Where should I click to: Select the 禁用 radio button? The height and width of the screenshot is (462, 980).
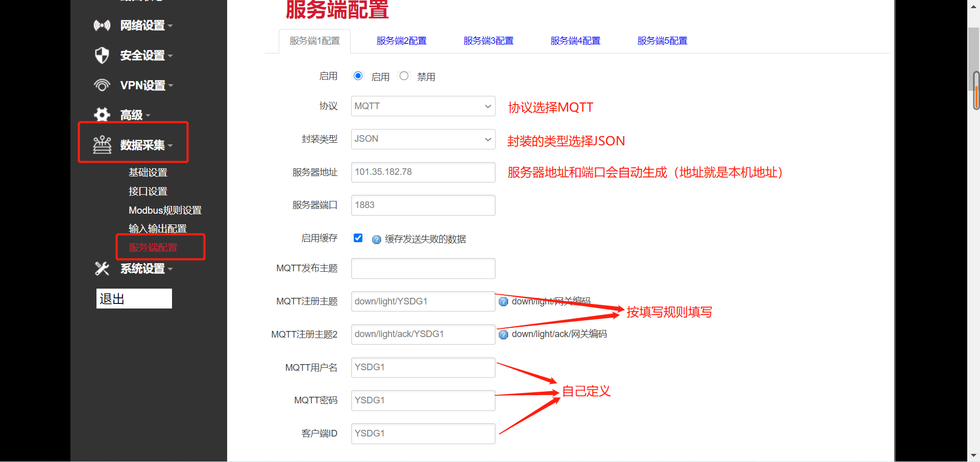pos(404,75)
